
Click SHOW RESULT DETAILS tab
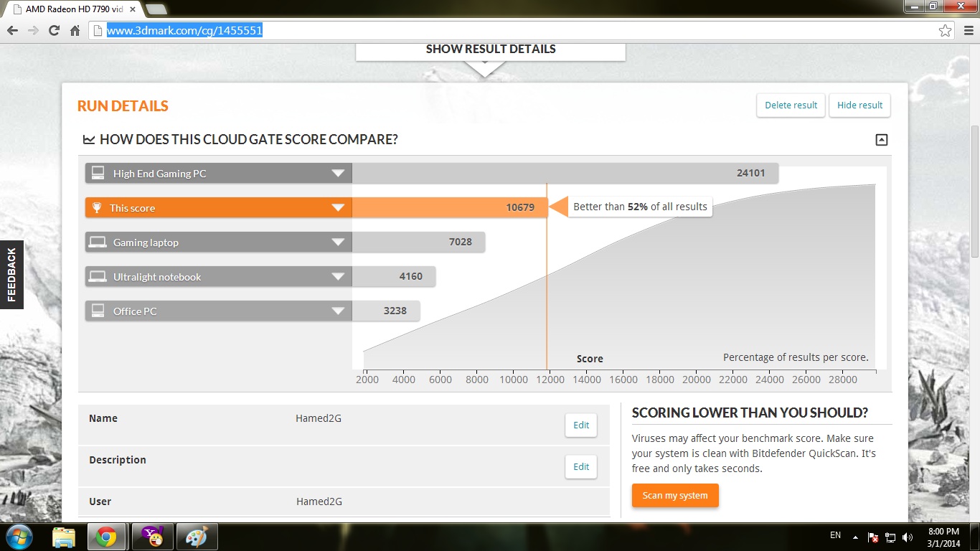click(491, 50)
